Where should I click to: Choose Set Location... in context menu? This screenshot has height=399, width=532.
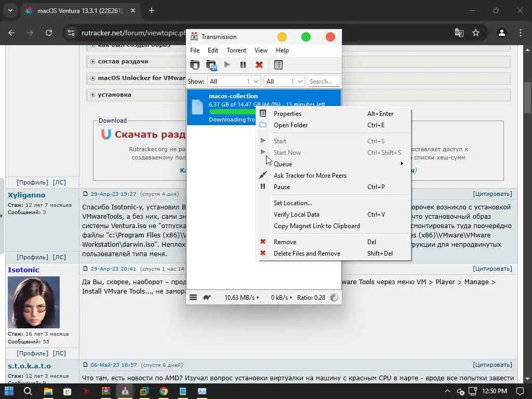point(333,203)
